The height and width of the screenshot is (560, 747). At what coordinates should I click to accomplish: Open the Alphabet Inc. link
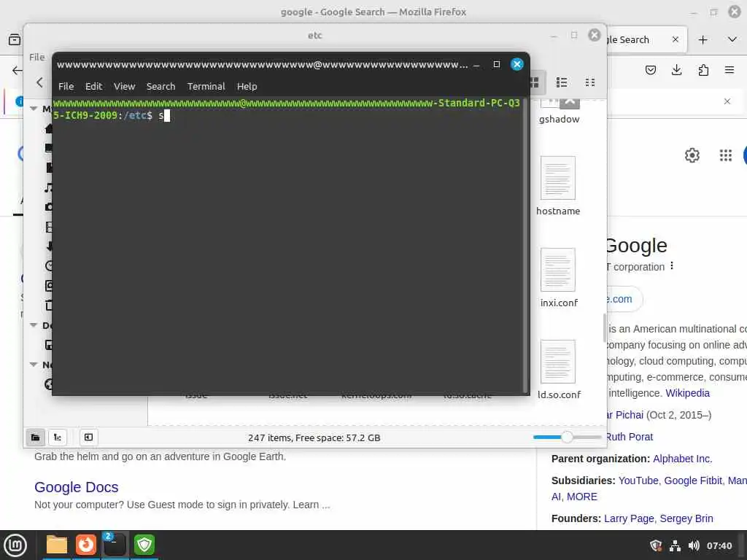click(682, 459)
